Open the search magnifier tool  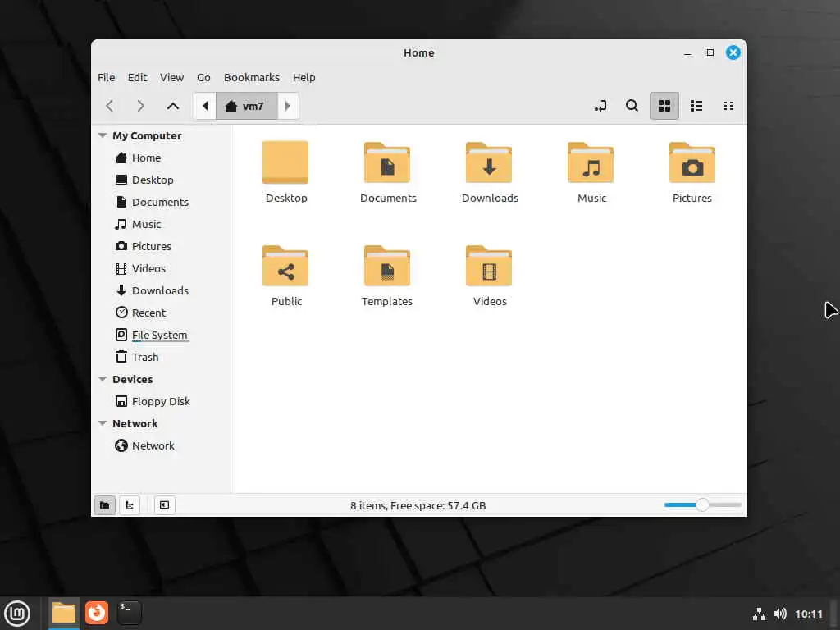point(632,106)
